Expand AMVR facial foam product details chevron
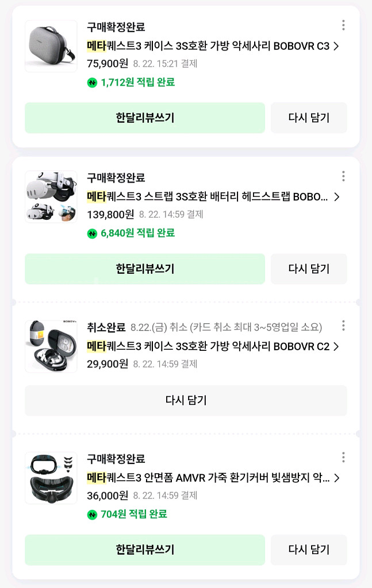Image resolution: width=372 pixels, height=588 pixels. point(336,478)
